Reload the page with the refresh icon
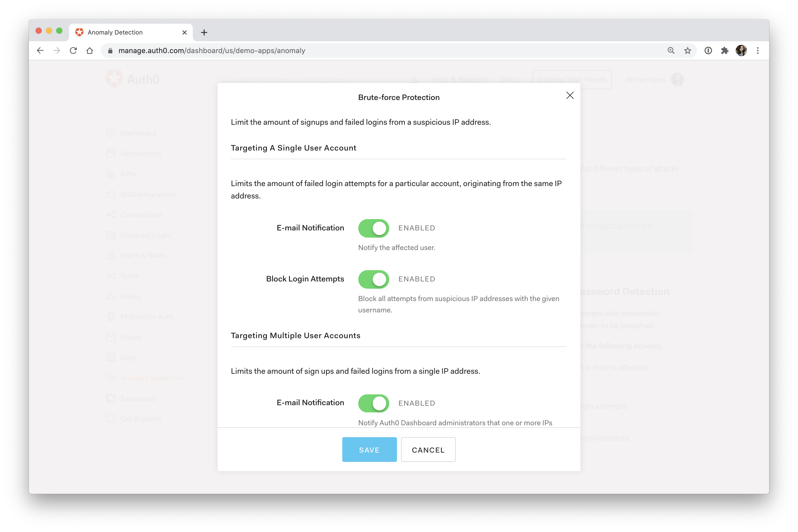798x532 pixels. tap(73, 51)
